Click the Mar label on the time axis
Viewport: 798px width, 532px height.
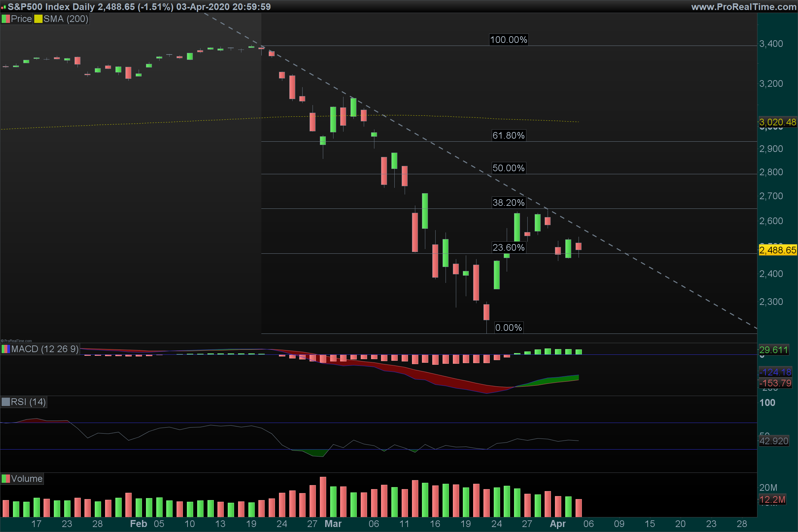(333, 524)
